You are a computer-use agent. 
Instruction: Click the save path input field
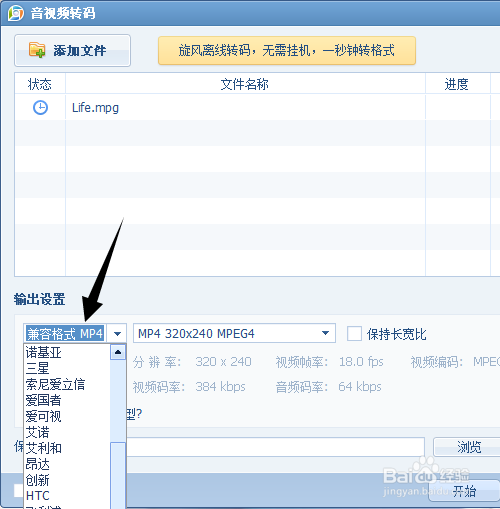[x=275, y=447]
